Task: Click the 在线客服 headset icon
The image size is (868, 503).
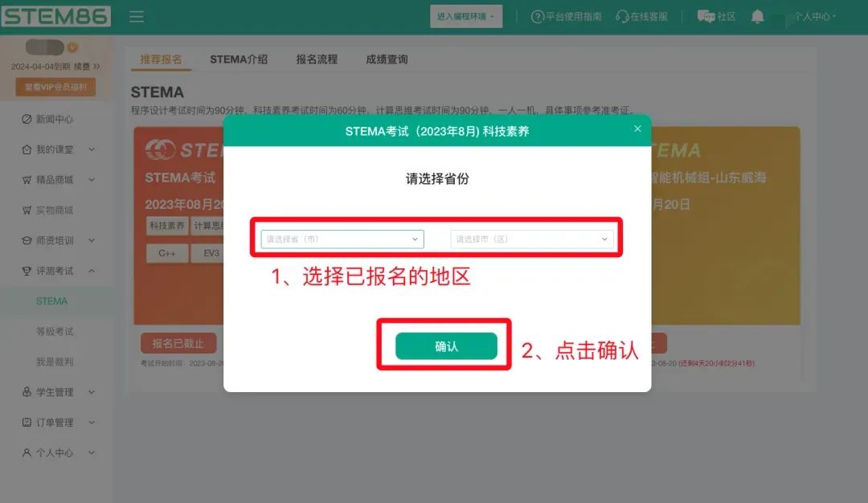Action: pyautogui.click(x=621, y=17)
